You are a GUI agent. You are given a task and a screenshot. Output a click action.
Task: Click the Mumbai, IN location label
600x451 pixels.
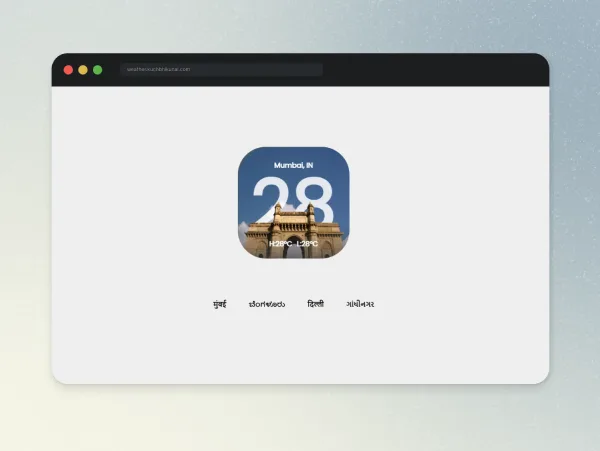[293, 165]
